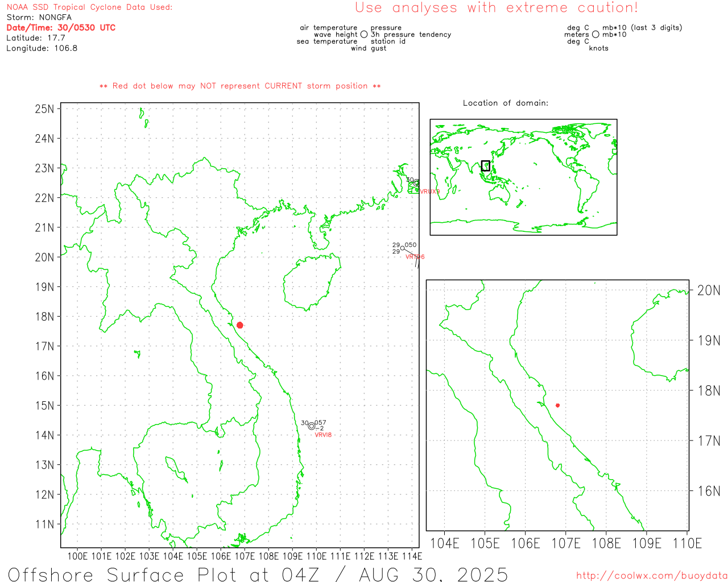Click pressure value 057 near VRVI8
The width and height of the screenshot is (728, 582).
click(321, 423)
